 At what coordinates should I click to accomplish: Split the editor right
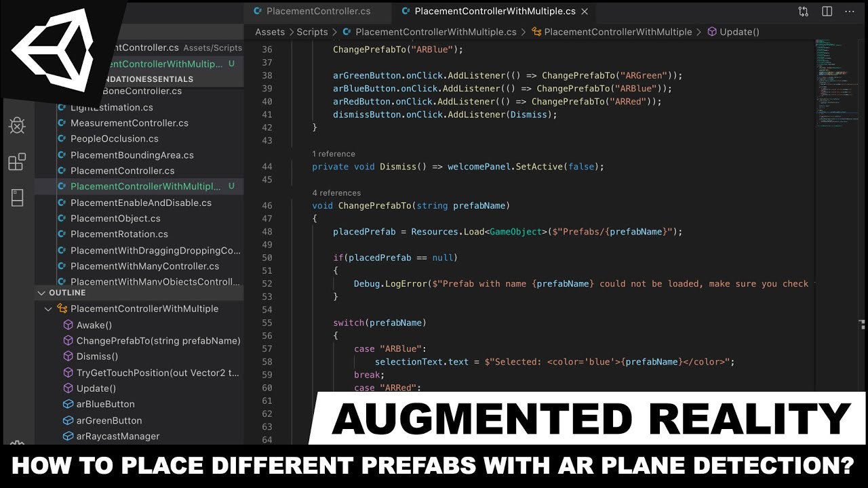pyautogui.click(x=827, y=12)
